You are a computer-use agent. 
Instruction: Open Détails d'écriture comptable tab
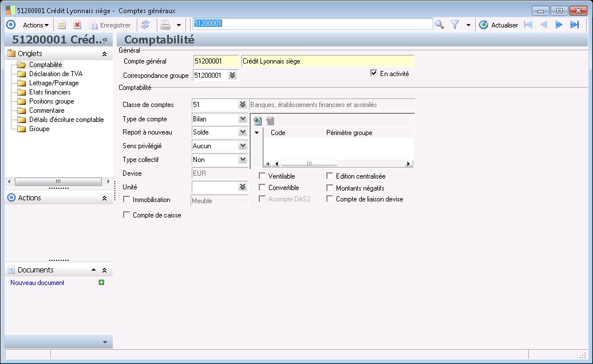click(x=66, y=120)
